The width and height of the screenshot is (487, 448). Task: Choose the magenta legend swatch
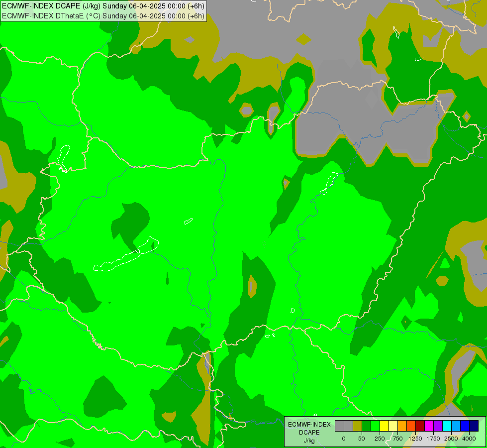point(429,426)
